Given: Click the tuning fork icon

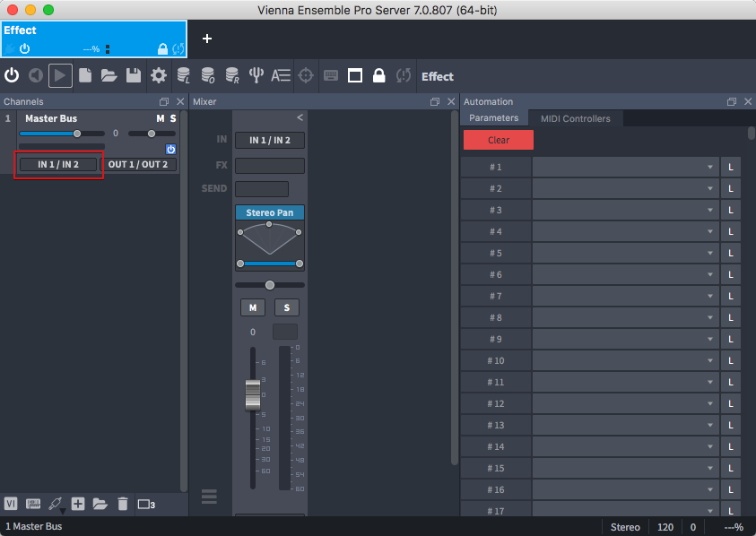Looking at the screenshot, I should pos(256,75).
